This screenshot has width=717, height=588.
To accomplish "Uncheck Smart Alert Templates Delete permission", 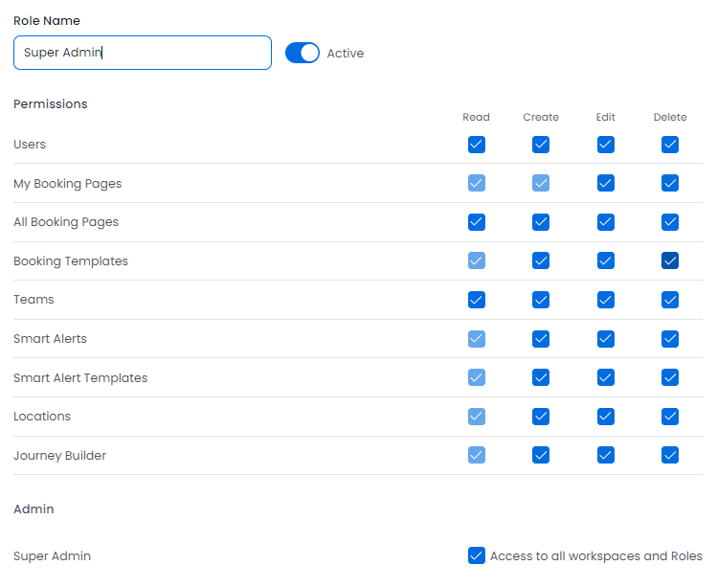I will pos(670,377).
